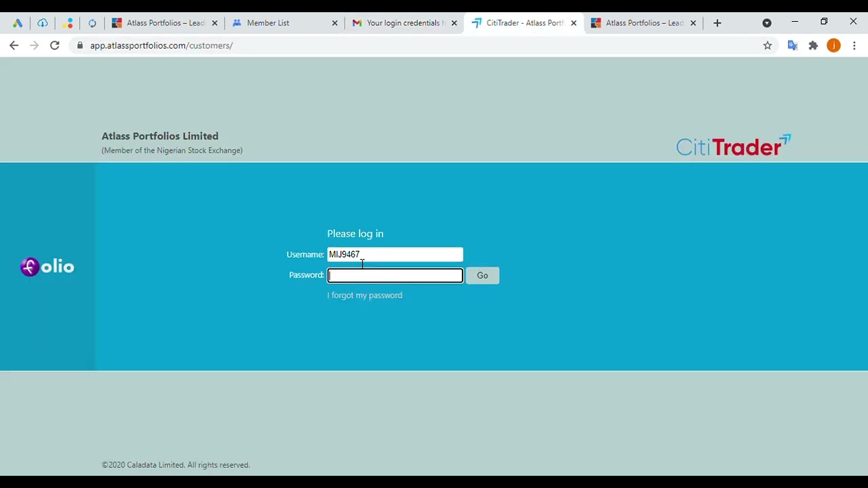
Task: Restore down the browser window
Action: tap(824, 22)
